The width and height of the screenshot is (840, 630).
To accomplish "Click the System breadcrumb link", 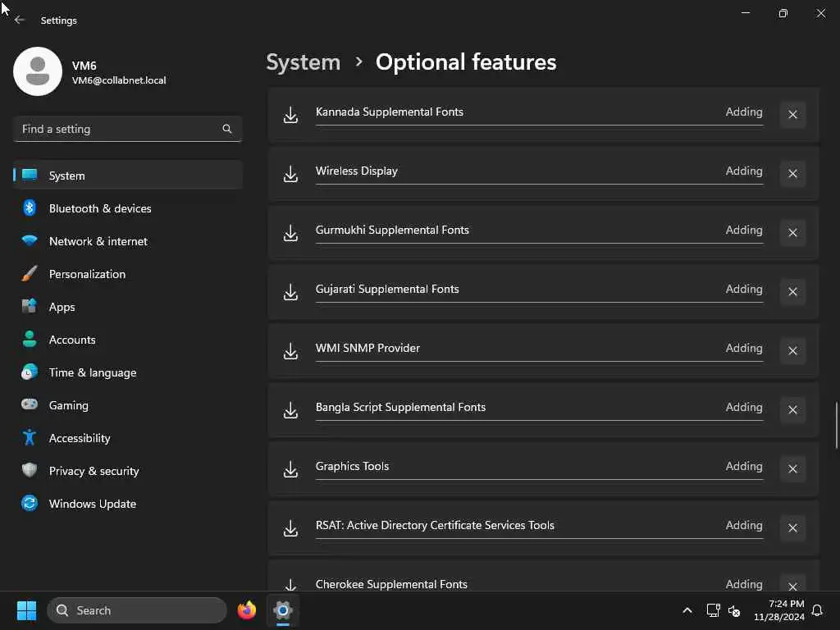I will [x=304, y=62].
